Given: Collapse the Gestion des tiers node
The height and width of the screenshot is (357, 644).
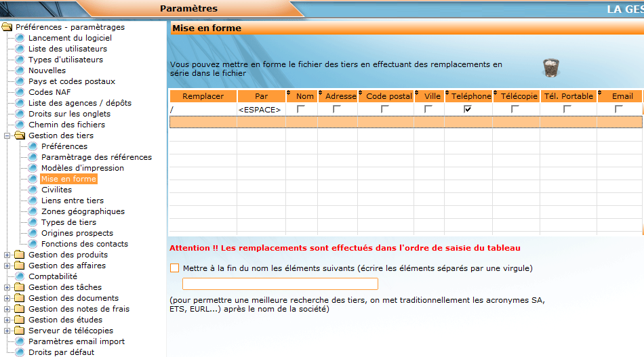Looking at the screenshot, I should tap(7, 136).
